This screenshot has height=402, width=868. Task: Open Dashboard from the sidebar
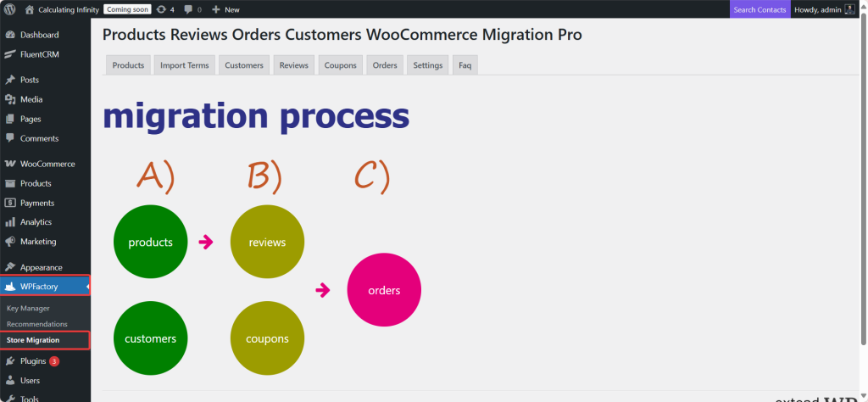click(39, 35)
